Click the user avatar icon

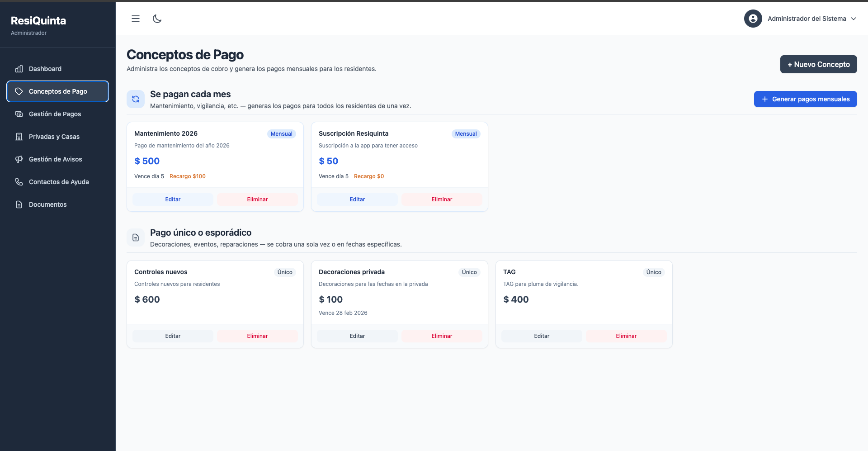coord(753,19)
